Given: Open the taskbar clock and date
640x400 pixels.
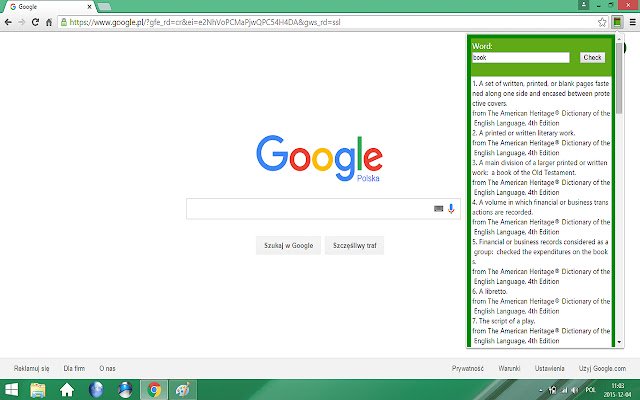Looking at the screenshot, I should pyautogui.click(x=617, y=390).
